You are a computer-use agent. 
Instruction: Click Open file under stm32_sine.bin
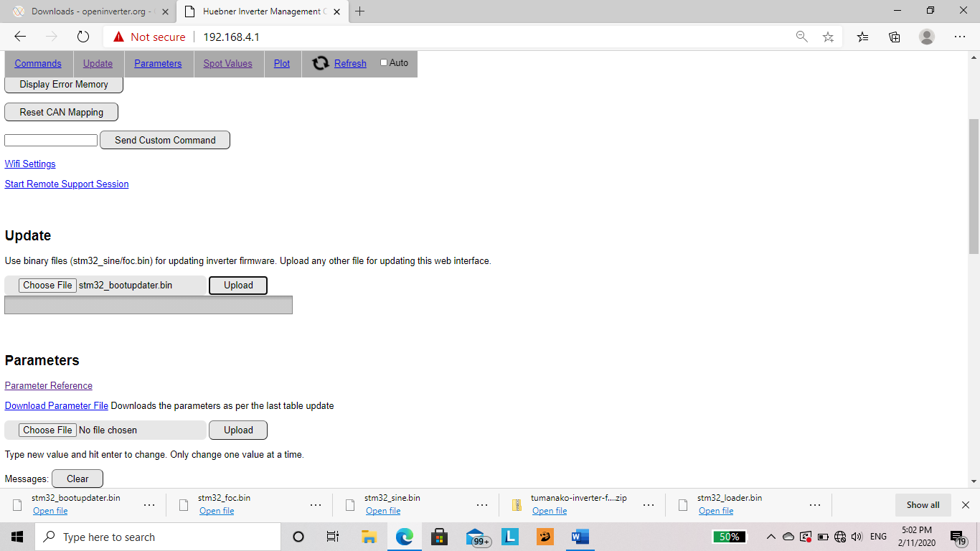[383, 511]
